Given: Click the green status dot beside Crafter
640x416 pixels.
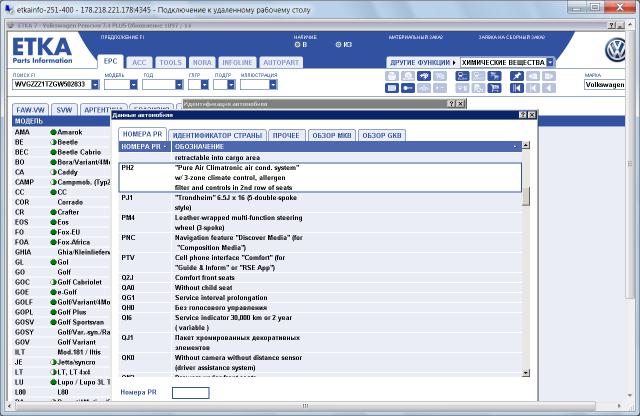Looking at the screenshot, I should (53, 212).
